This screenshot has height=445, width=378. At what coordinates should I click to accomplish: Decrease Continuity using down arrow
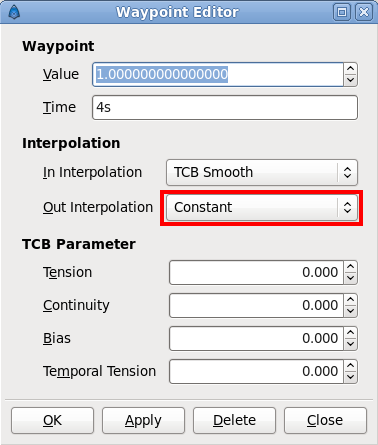pyautogui.click(x=350, y=311)
